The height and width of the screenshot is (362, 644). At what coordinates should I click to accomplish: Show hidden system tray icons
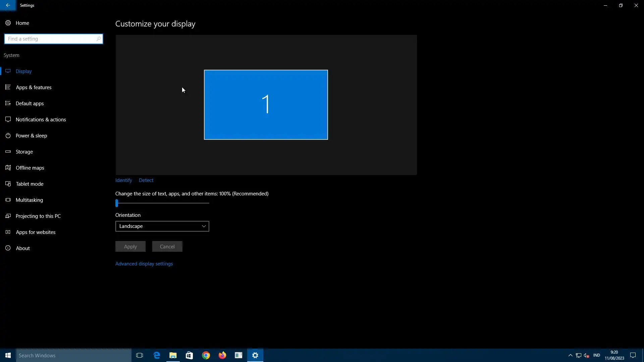570,355
